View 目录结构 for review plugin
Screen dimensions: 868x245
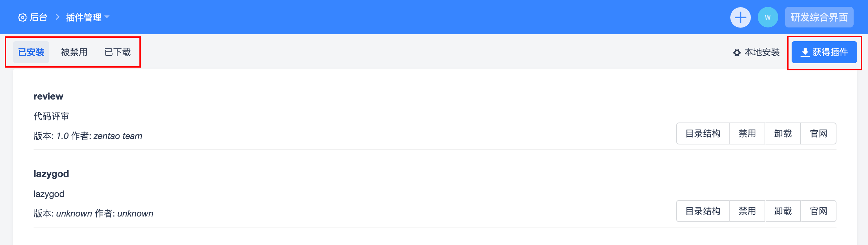tap(703, 133)
